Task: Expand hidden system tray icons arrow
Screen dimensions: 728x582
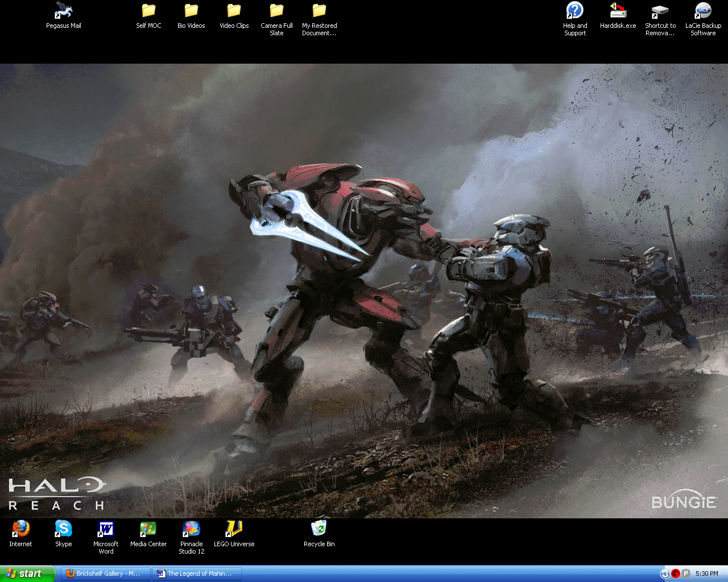Action: coord(664,573)
